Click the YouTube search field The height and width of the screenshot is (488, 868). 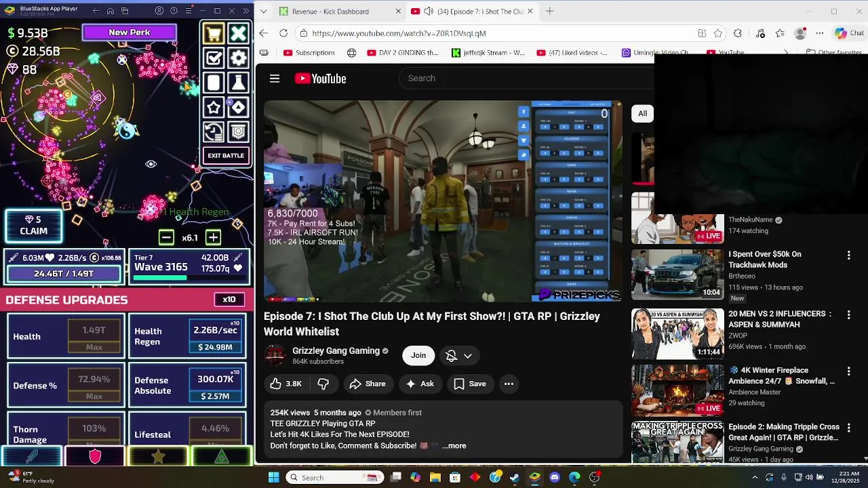(526, 78)
